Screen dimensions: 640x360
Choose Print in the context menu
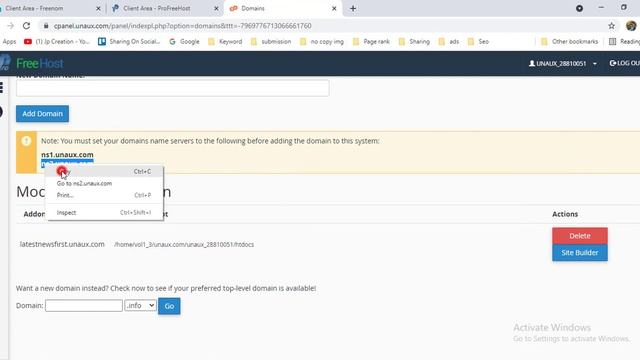point(104,196)
